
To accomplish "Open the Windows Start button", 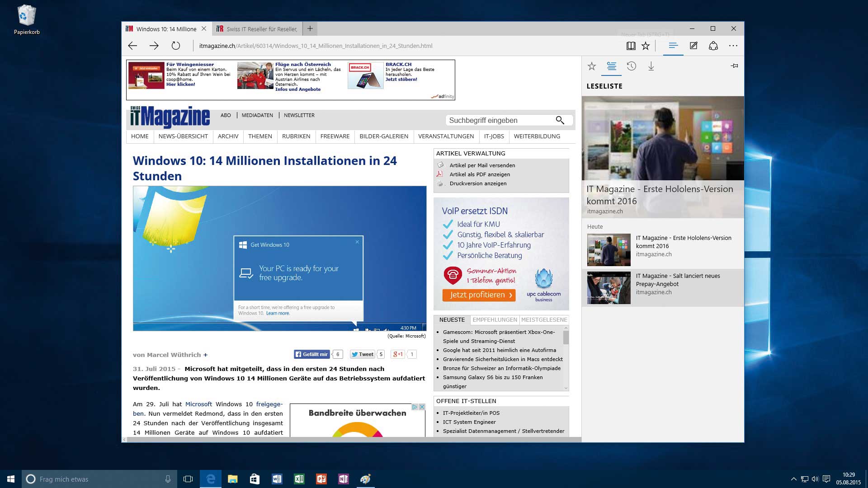I will click(x=11, y=479).
